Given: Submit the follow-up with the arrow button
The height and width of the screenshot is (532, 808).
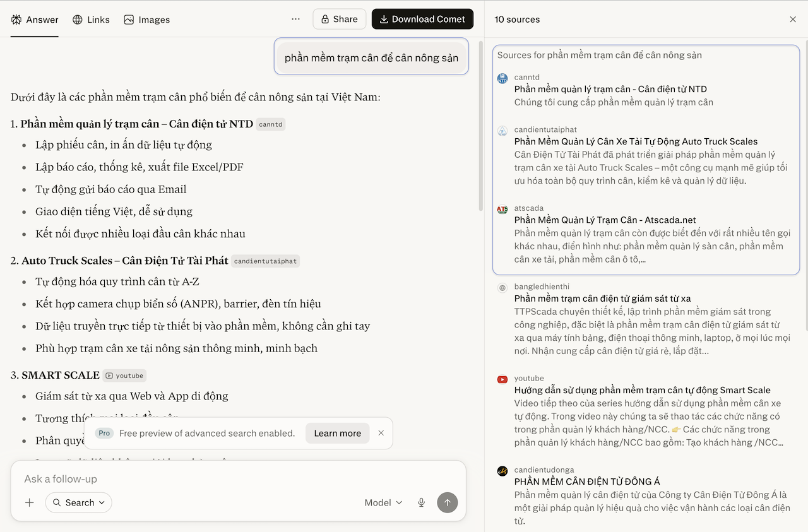Looking at the screenshot, I should pyautogui.click(x=448, y=502).
